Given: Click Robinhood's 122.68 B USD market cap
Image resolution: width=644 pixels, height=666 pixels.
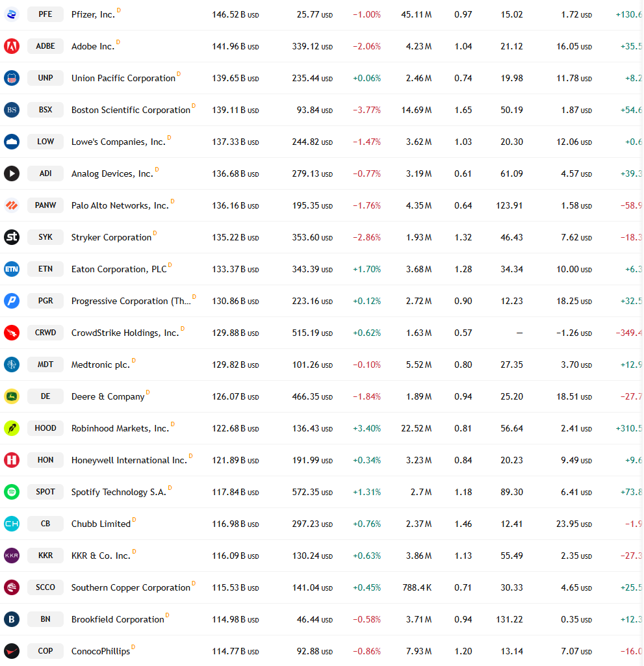Looking at the screenshot, I should [x=235, y=429].
